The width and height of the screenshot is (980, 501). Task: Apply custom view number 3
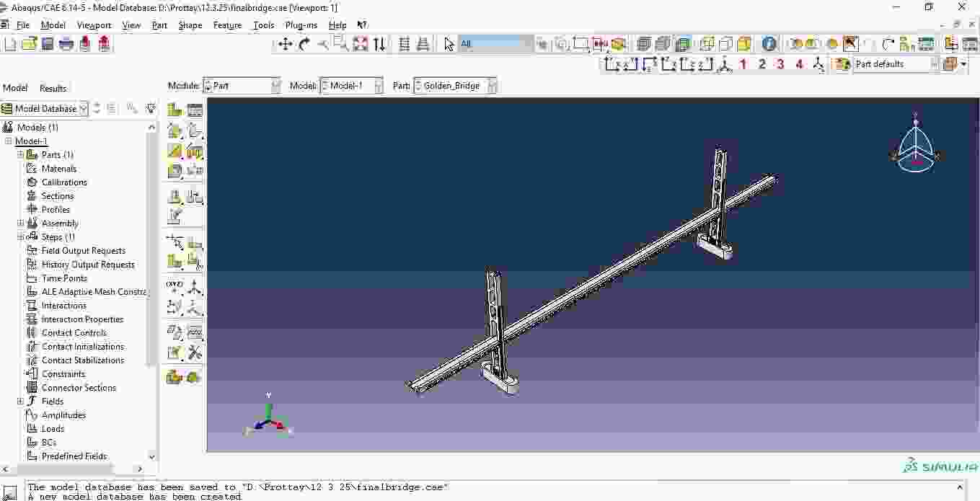[x=780, y=64]
